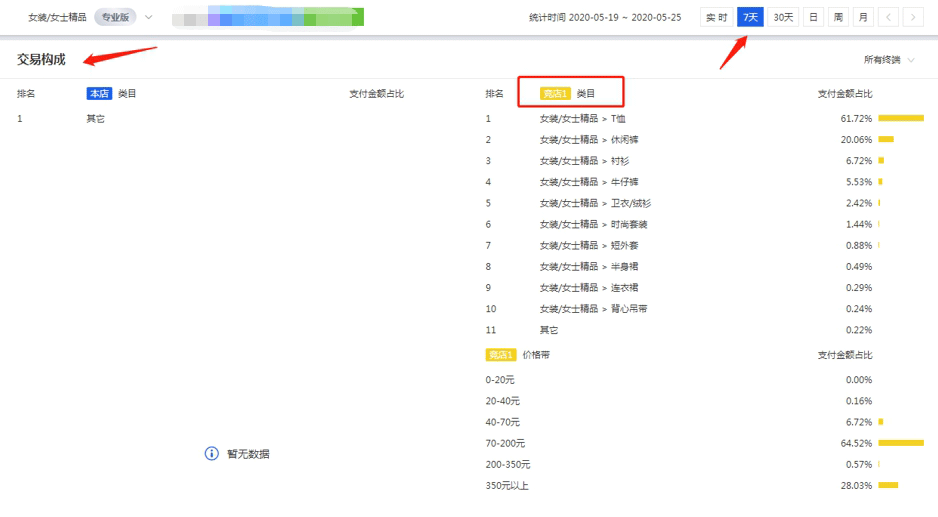The height and width of the screenshot is (517, 938).
Task: Click the previous period arrow button
Action: point(889,17)
